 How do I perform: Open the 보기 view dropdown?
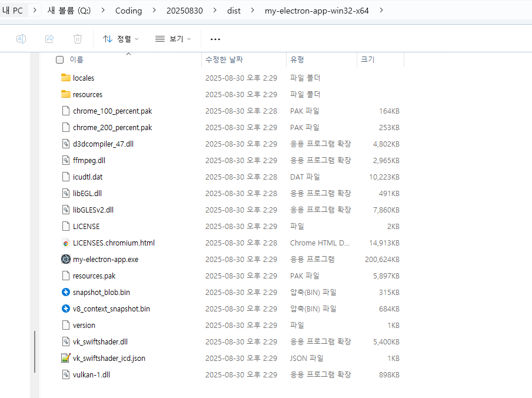(x=173, y=39)
